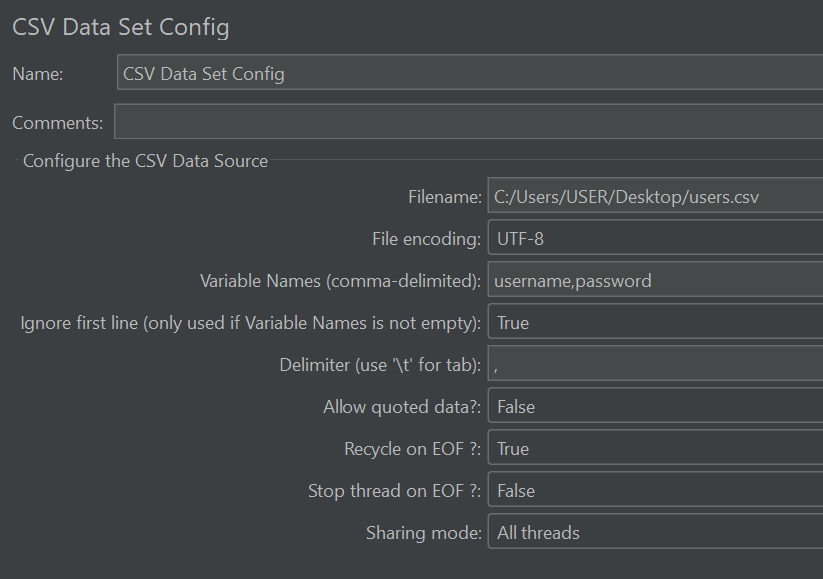Click the Sharing mode: label

point(423,533)
